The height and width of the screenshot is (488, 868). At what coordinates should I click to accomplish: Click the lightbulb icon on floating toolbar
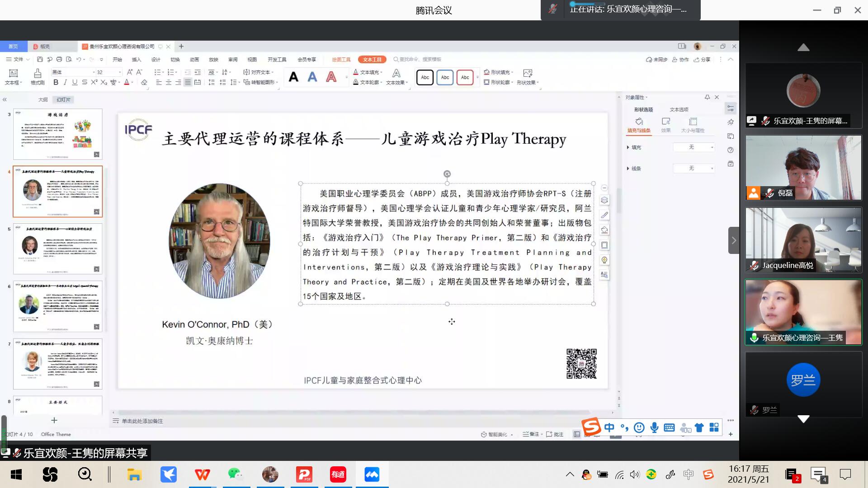point(604,260)
